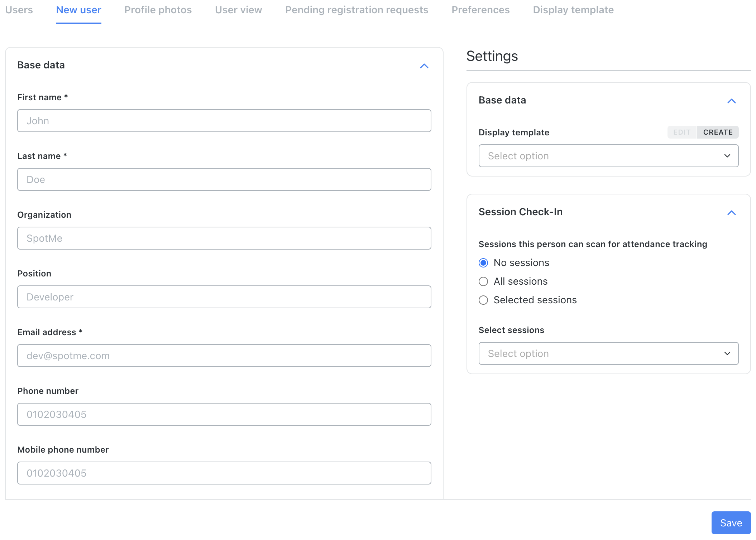The width and height of the screenshot is (756, 540).
Task: Open the Users tab
Action: pos(19,10)
